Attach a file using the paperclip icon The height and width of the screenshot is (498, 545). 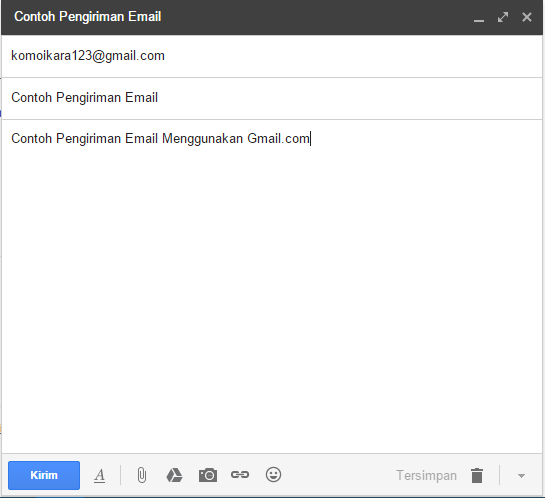[141, 475]
